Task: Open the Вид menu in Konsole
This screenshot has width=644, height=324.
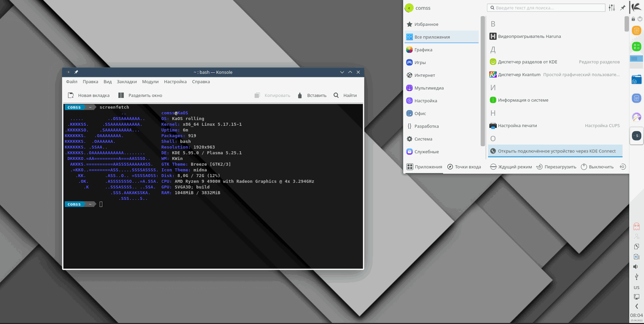Action: (x=108, y=82)
